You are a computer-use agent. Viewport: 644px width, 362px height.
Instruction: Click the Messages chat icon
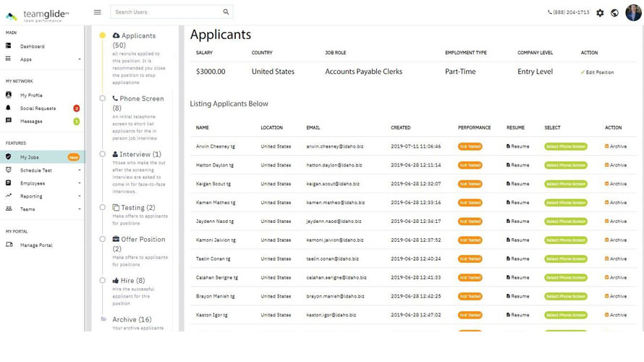pos(8,120)
